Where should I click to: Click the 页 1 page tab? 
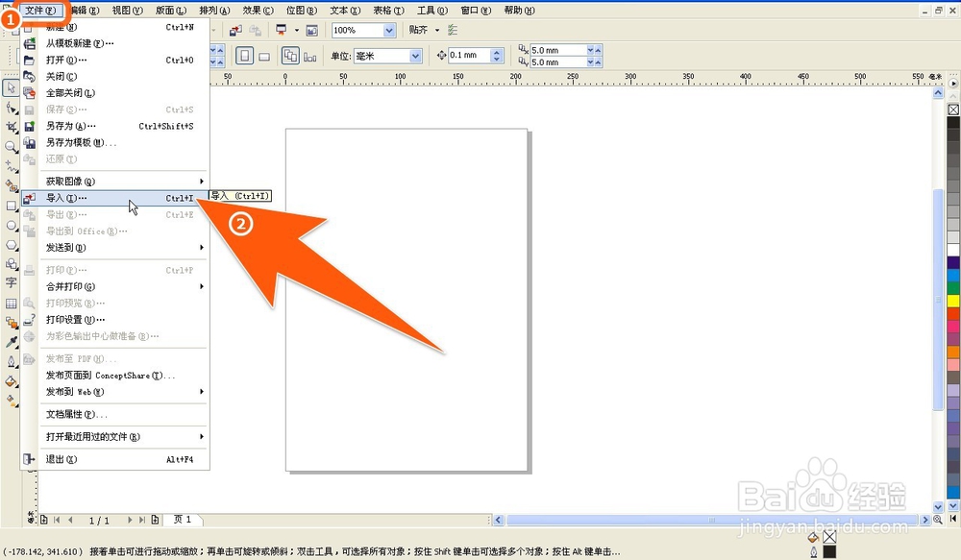[x=182, y=520]
